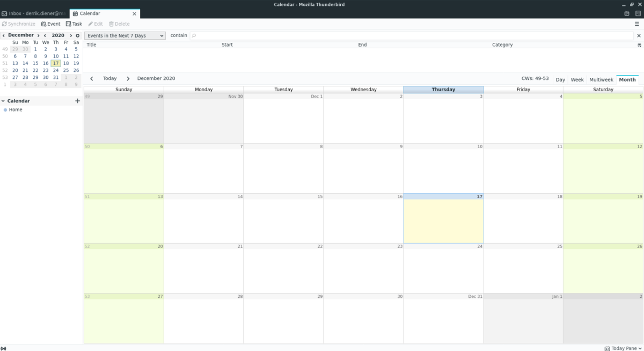Select week 51 number in mini calendar
Screen dimensions: 644x351
pos(5,63)
